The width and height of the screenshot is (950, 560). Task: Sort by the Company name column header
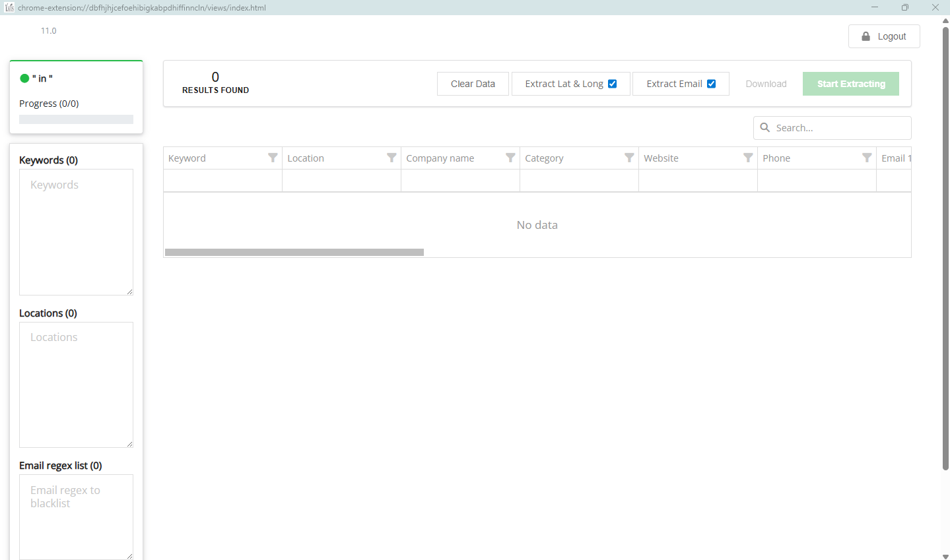pos(440,158)
